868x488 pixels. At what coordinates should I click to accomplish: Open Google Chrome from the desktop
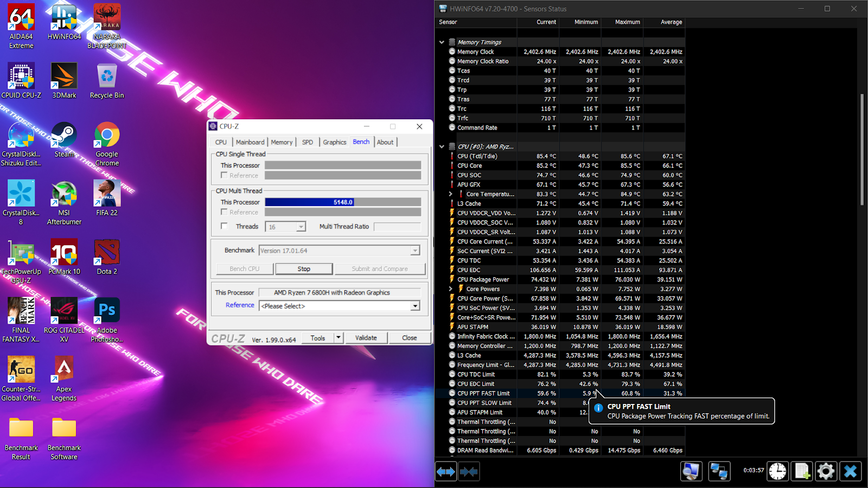click(107, 144)
